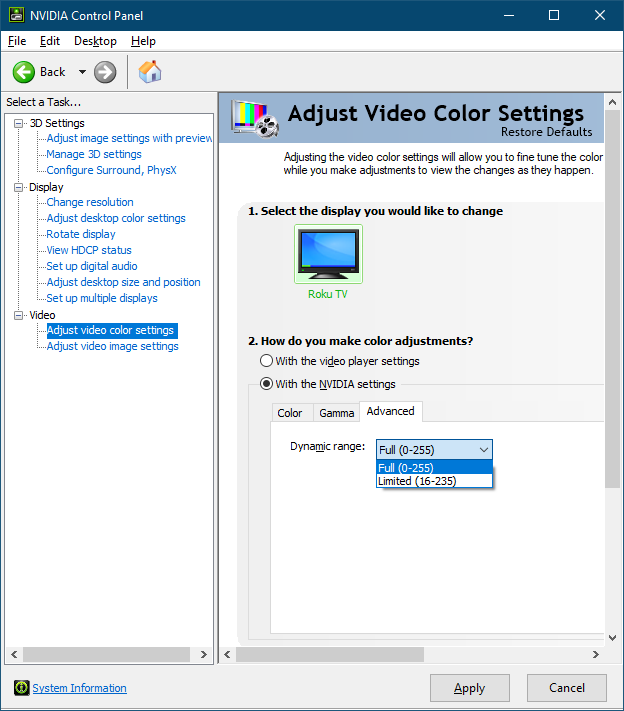Switch to the Advanced tab
Viewport: 624px width, 711px height.
(390, 411)
